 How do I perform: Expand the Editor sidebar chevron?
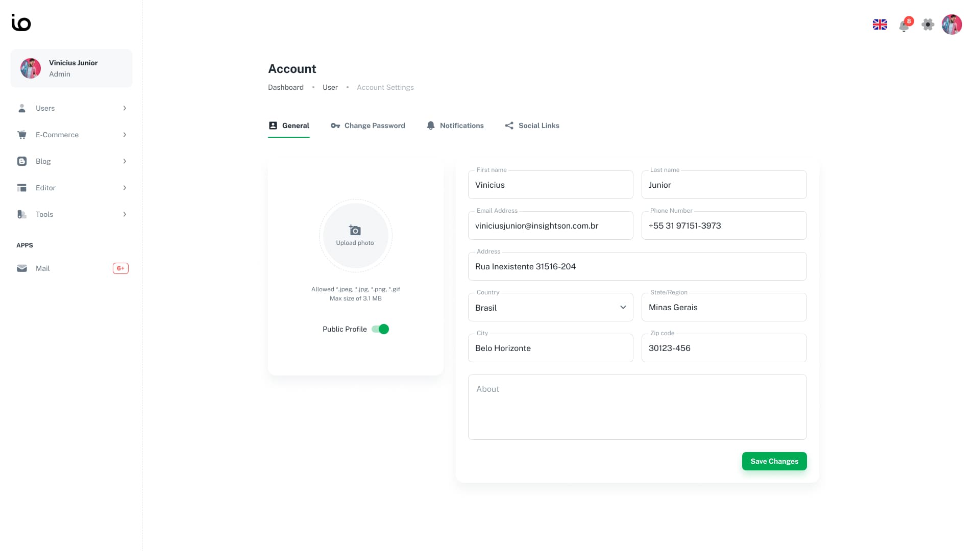point(125,188)
